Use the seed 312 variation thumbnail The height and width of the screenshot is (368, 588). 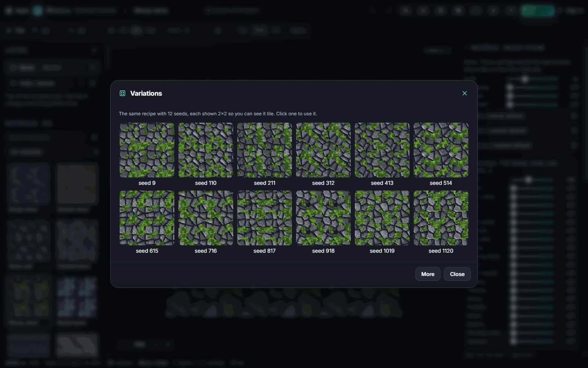[323, 150]
